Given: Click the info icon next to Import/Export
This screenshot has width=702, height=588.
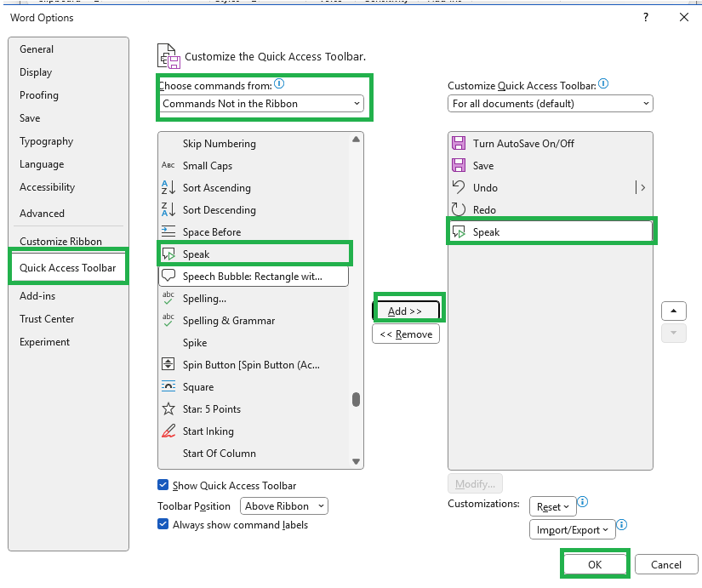Looking at the screenshot, I should coord(622,524).
